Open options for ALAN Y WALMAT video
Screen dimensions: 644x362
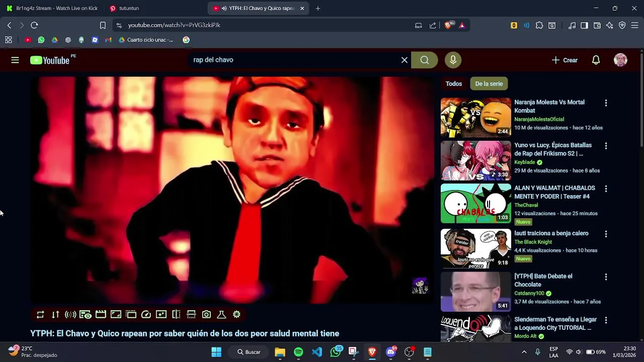[x=606, y=189]
